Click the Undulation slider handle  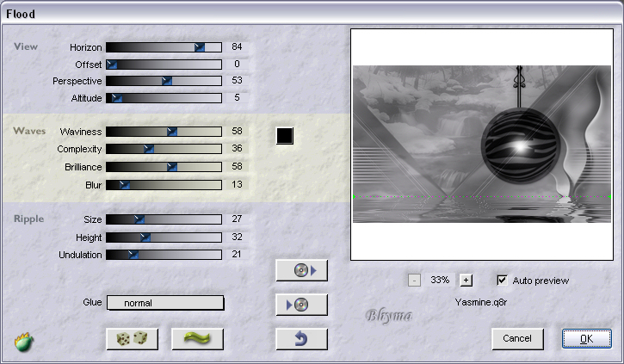point(133,255)
